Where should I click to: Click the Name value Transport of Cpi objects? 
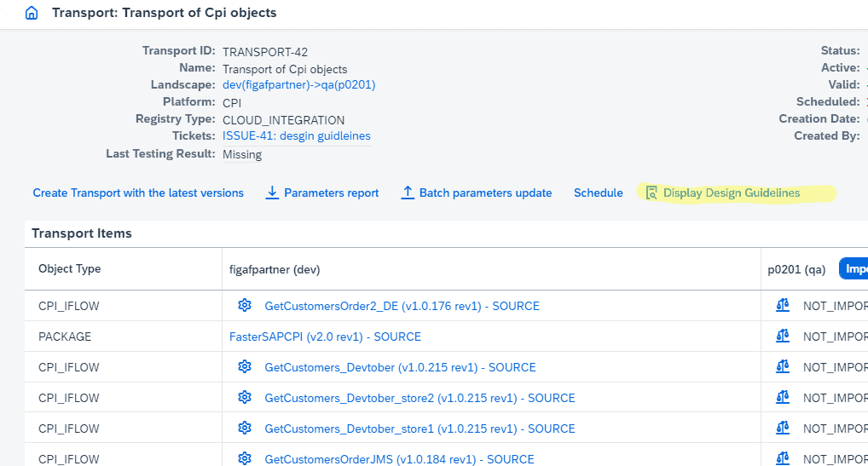(285, 69)
